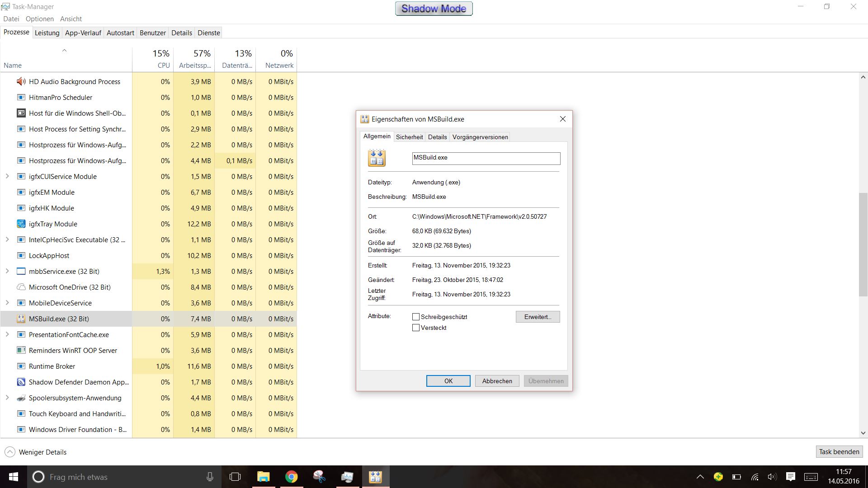The width and height of the screenshot is (868, 488).
Task: Click the Task beenden button
Action: [839, 452]
